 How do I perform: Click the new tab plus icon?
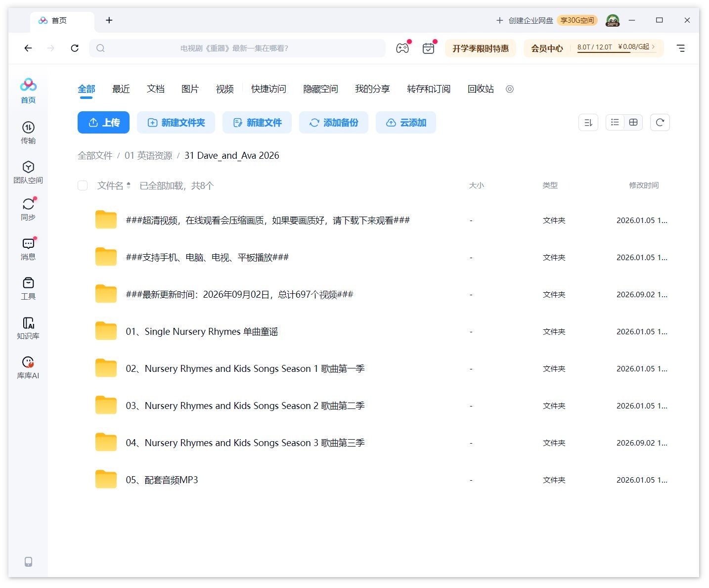109,20
